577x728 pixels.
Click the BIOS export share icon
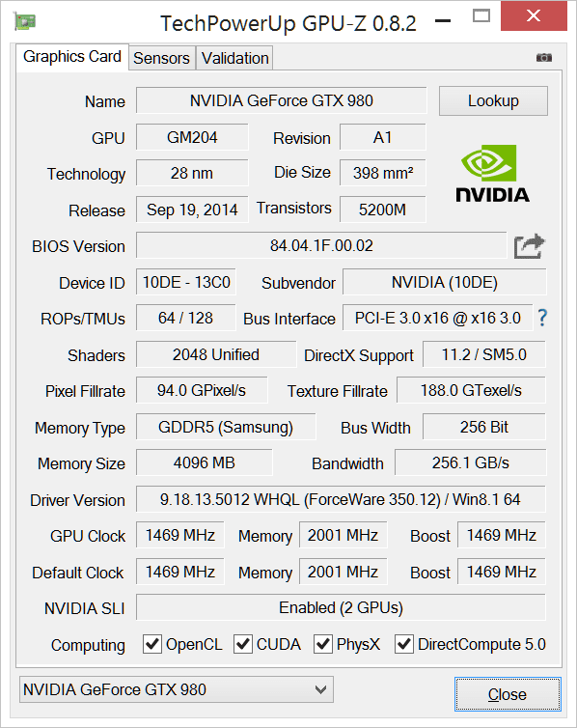529,246
